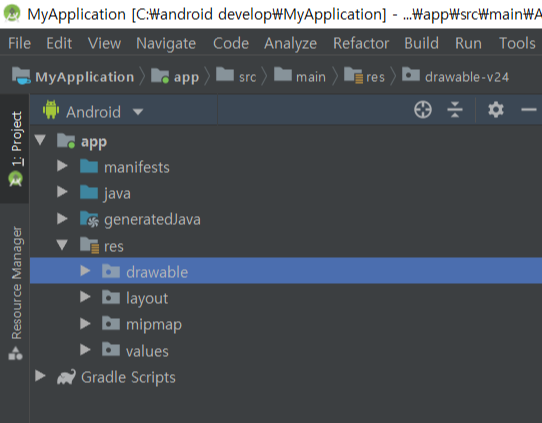This screenshot has height=423, width=542.
Task: Open the Tools menu
Action: tap(517, 44)
